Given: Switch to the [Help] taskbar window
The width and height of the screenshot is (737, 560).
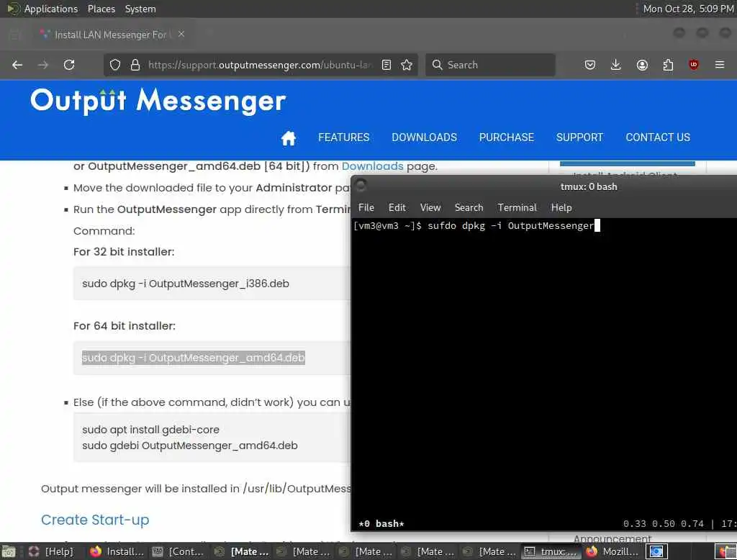Looking at the screenshot, I should pos(51,551).
